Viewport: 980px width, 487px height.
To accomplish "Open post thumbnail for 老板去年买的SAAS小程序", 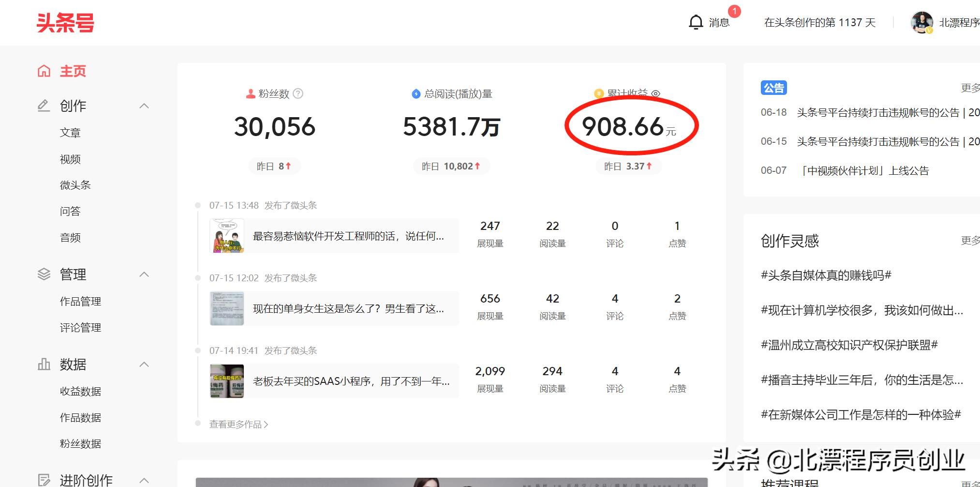I will [227, 381].
